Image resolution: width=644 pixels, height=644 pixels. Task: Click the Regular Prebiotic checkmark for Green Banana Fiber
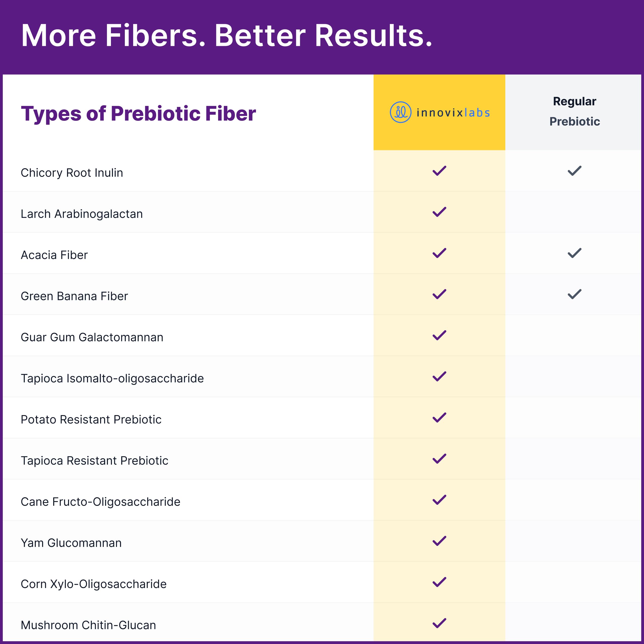click(574, 294)
